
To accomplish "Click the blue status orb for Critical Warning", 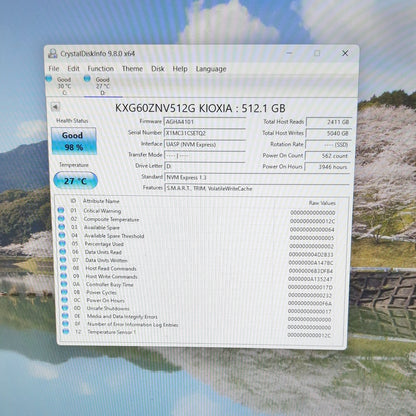I will [61, 210].
